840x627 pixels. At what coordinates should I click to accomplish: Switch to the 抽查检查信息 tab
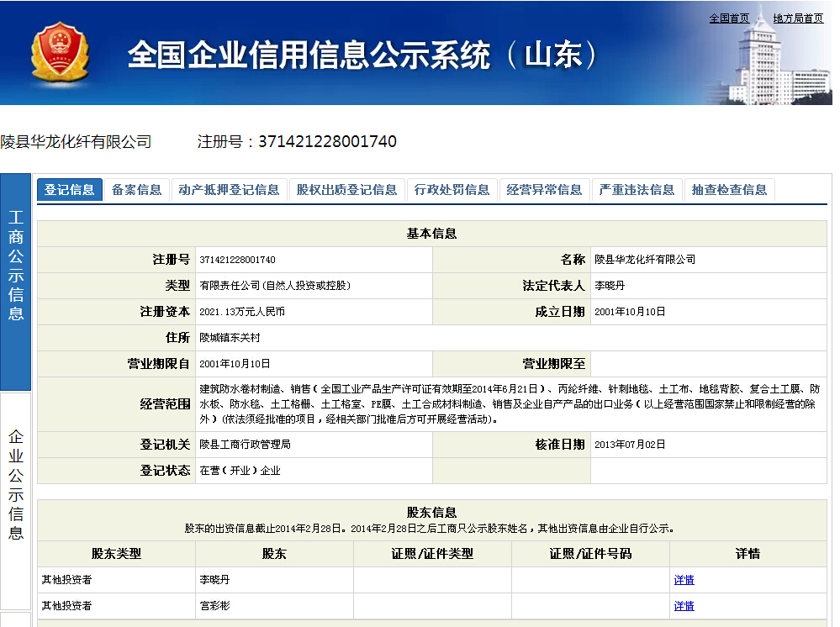(729, 190)
